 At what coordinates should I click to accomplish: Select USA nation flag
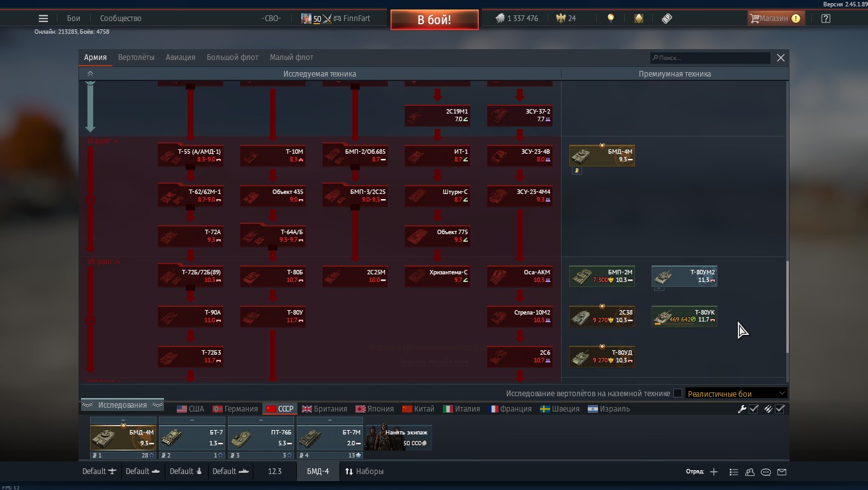pos(190,409)
